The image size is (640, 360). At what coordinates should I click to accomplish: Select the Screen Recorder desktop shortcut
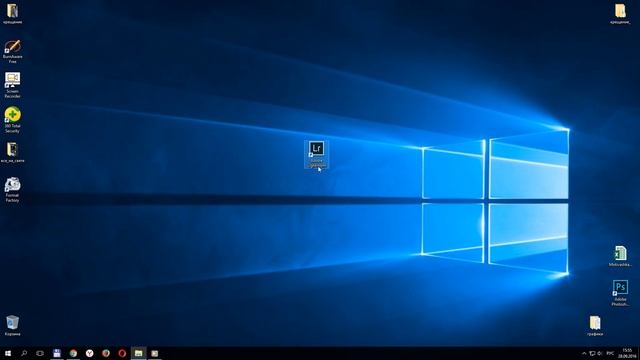pos(13,85)
